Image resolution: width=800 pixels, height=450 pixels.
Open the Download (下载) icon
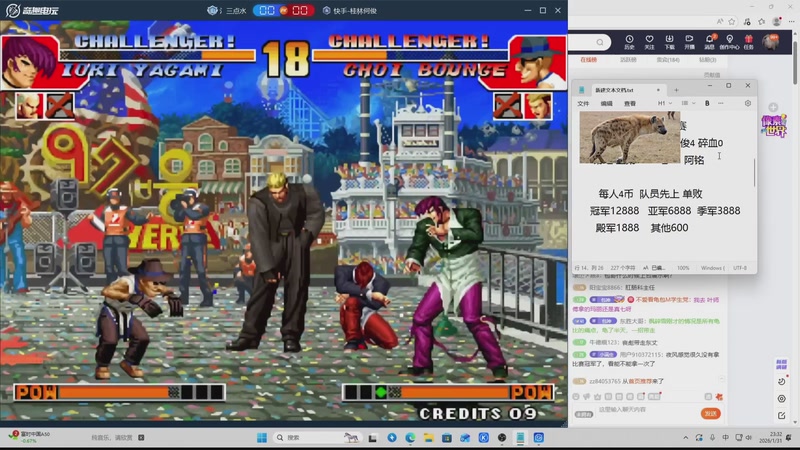[x=669, y=42]
